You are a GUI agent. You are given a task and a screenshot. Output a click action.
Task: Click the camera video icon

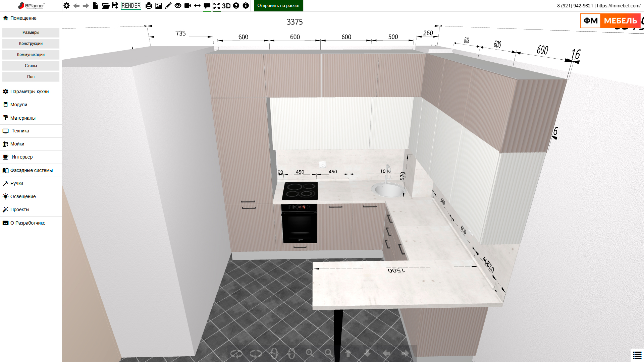pyautogui.click(x=187, y=6)
